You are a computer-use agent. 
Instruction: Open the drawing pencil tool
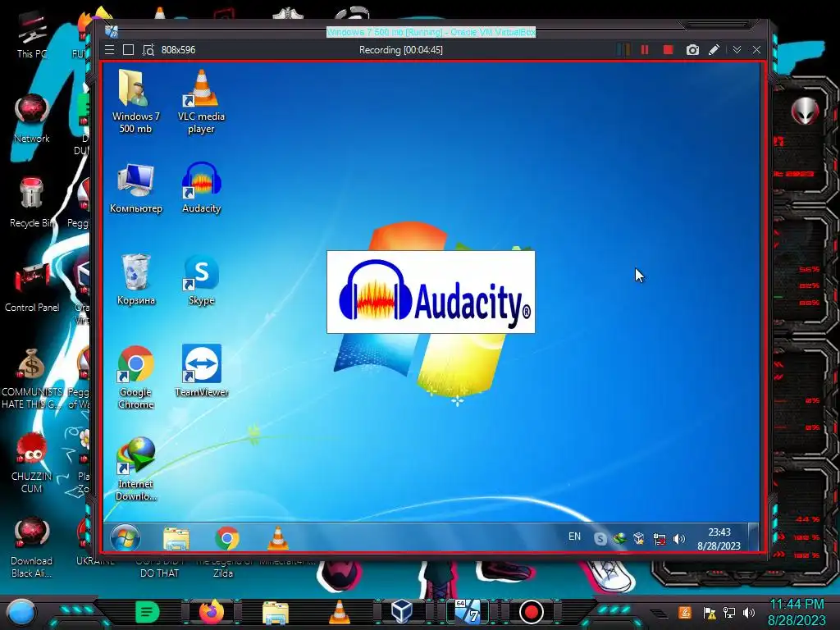coord(714,50)
